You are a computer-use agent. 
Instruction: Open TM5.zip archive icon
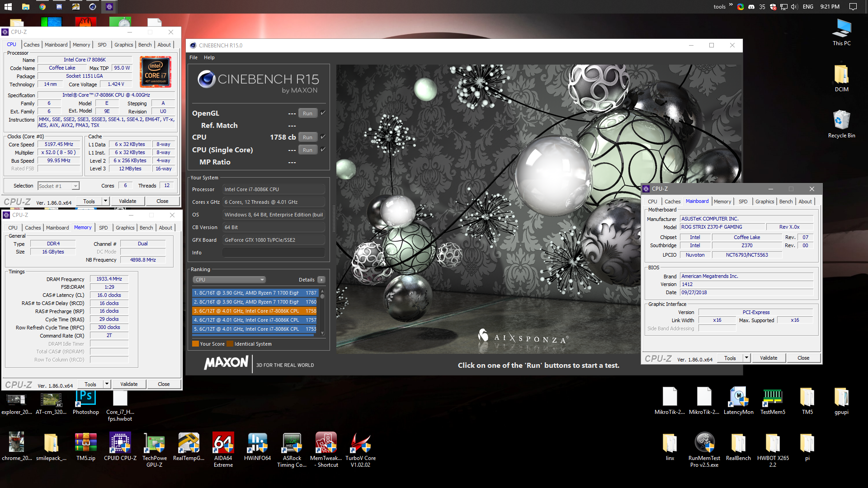pyautogui.click(x=85, y=446)
